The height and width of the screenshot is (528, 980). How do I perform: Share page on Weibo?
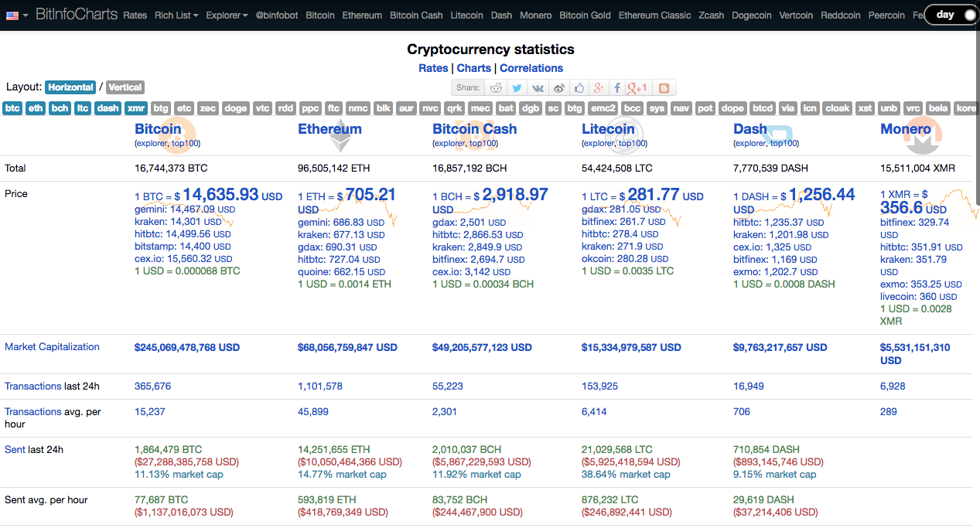click(558, 88)
